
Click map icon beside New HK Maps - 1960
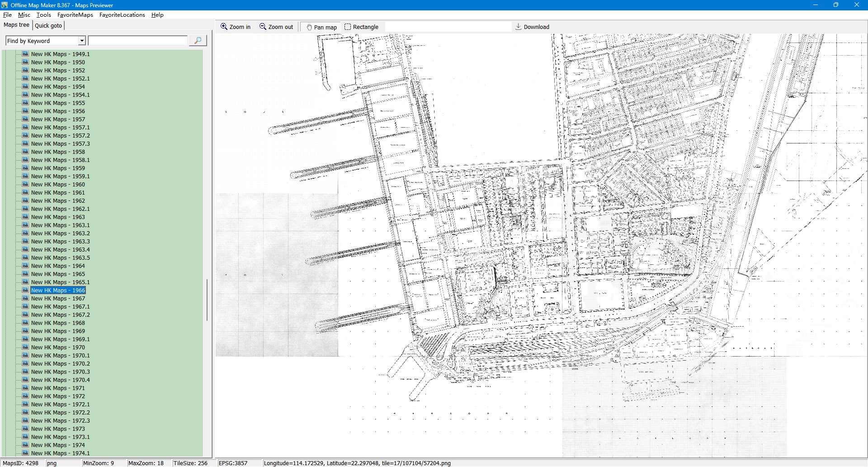pos(26,185)
